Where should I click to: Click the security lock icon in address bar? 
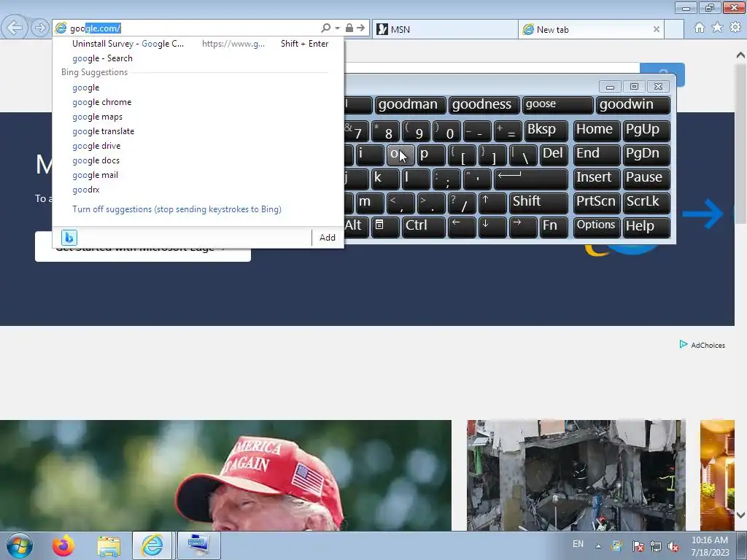[349, 28]
